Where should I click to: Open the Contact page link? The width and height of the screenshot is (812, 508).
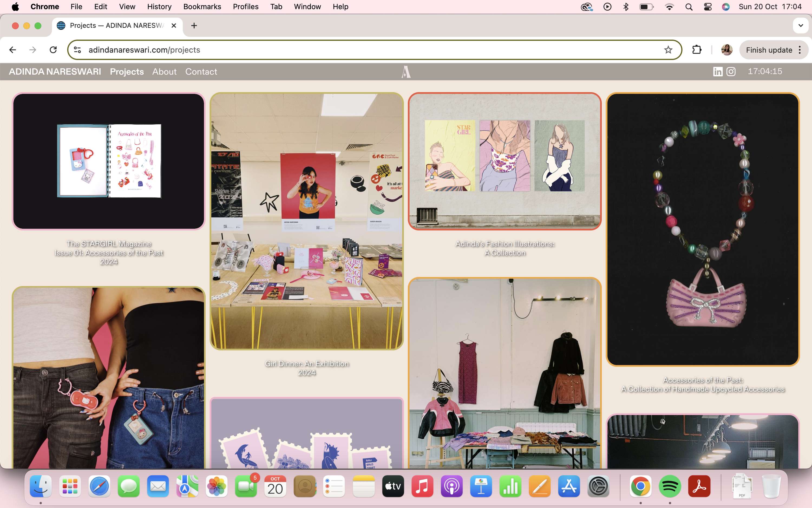(201, 72)
